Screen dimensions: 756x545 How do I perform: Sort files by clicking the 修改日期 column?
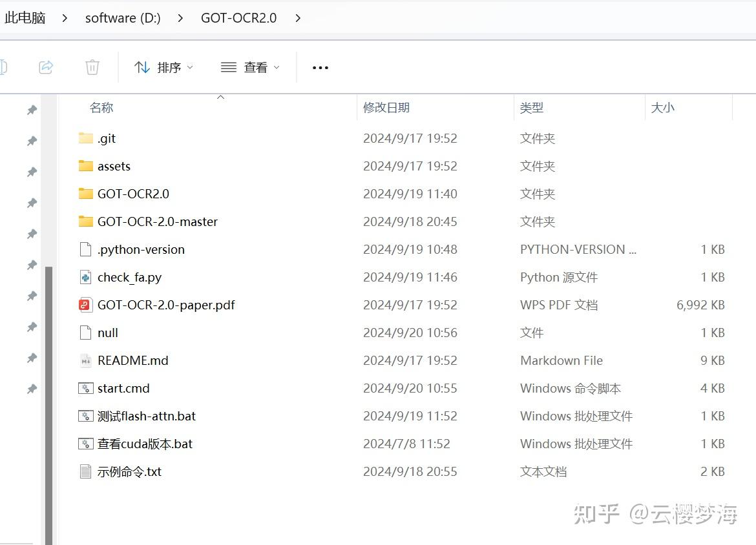click(386, 107)
